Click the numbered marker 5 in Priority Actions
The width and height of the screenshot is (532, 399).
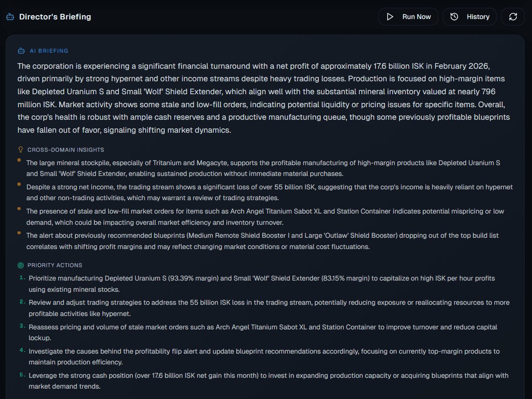[22, 376]
